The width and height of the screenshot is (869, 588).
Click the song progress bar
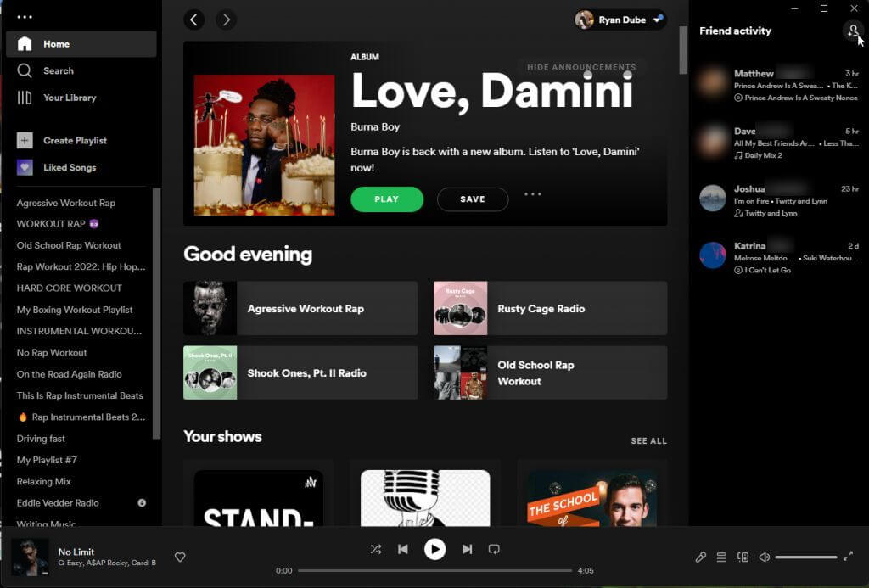[435, 570]
